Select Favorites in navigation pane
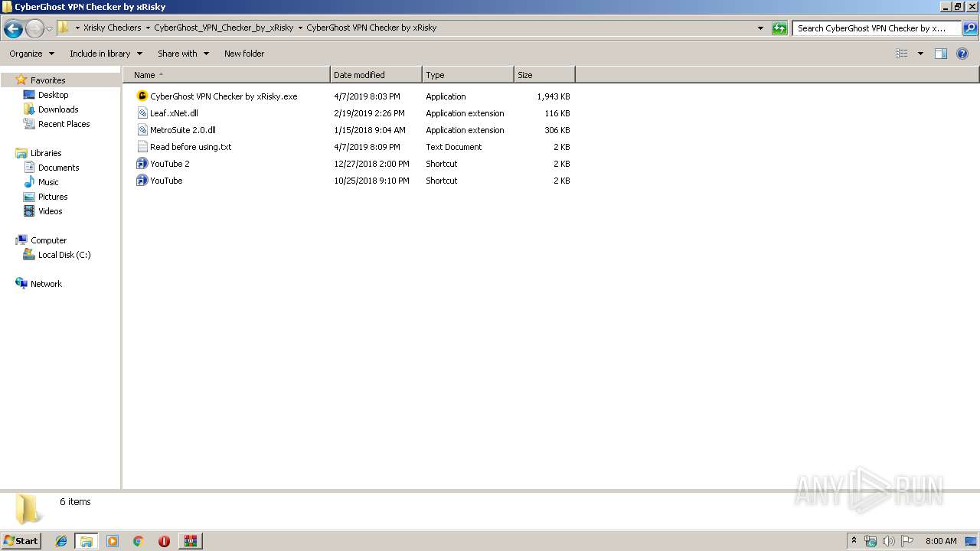Viewport: 980px width, 551px height. (x=47, y=80)
